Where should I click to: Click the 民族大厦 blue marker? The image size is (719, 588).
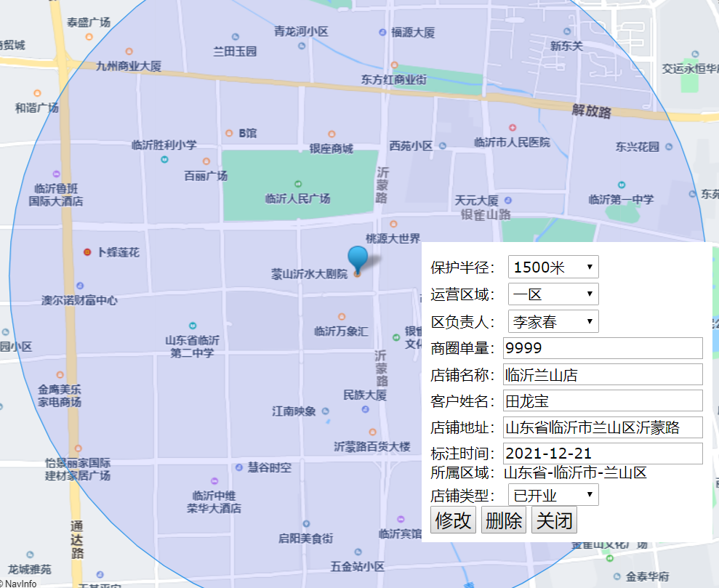(366, 409)
